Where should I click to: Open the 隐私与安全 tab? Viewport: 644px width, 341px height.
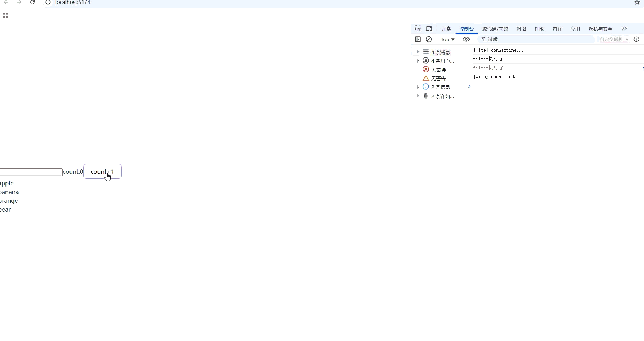(x=600, y=29)
